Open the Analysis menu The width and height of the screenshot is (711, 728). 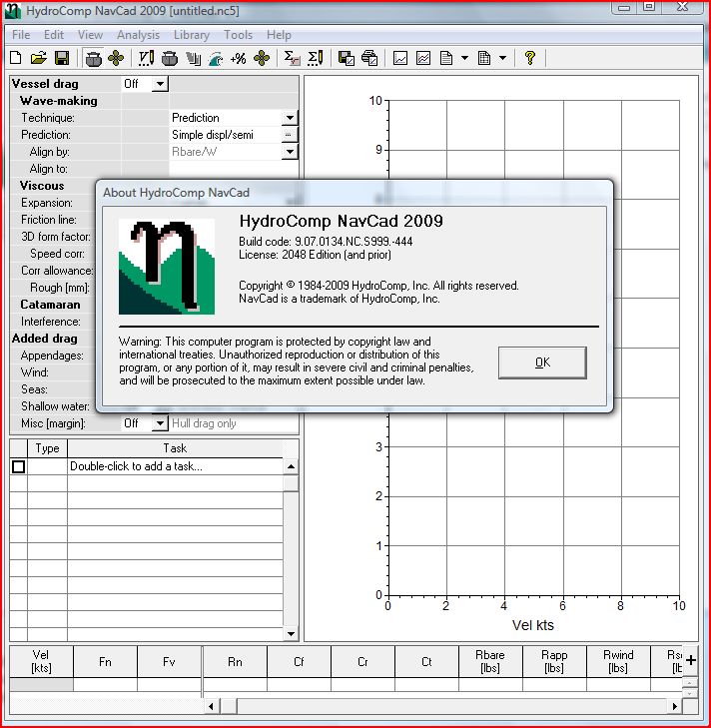click(139, 35)
